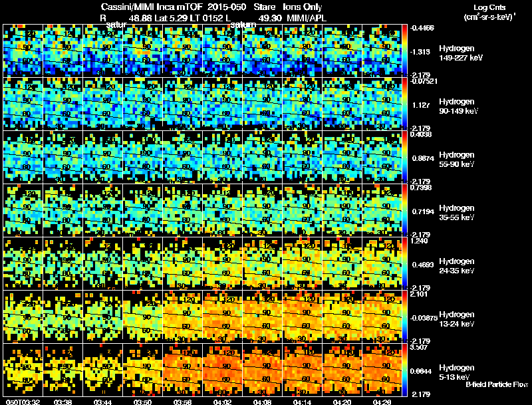
Task: Click the '49.30' value in the header
Action: [270, 18]
